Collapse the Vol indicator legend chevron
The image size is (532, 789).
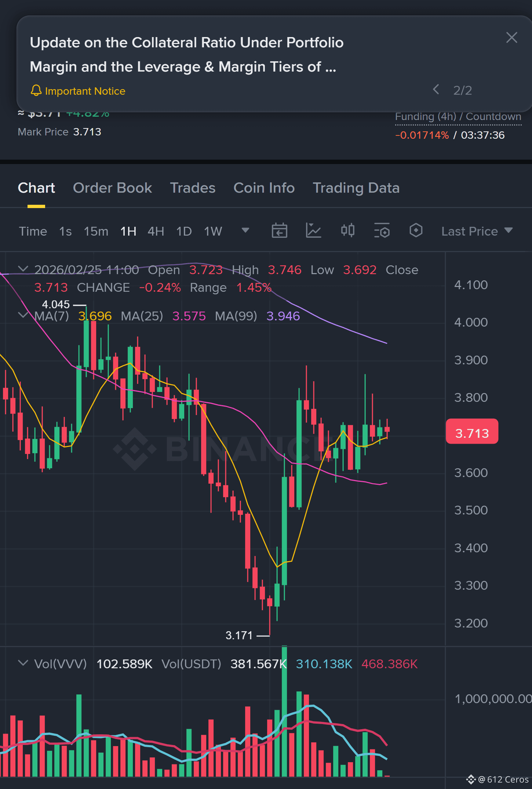tap(23, 663)
